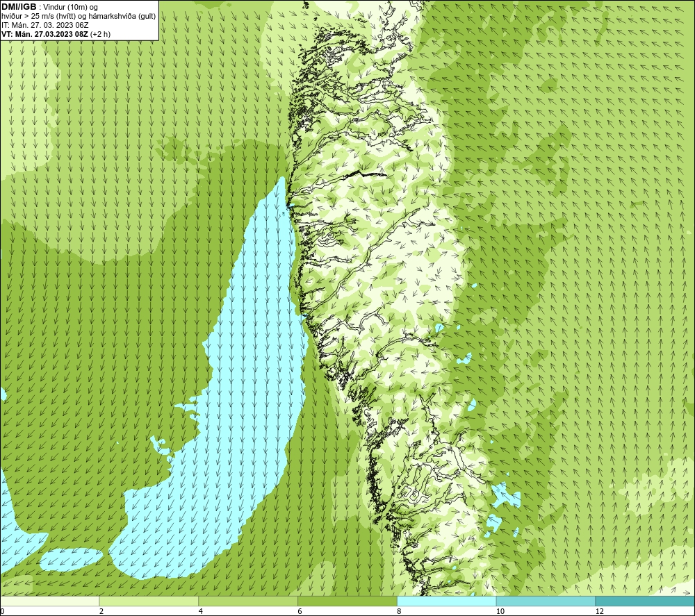695x616 pixels.
Task: Click the legend scale label 4
Action: [x=201, y=611]
